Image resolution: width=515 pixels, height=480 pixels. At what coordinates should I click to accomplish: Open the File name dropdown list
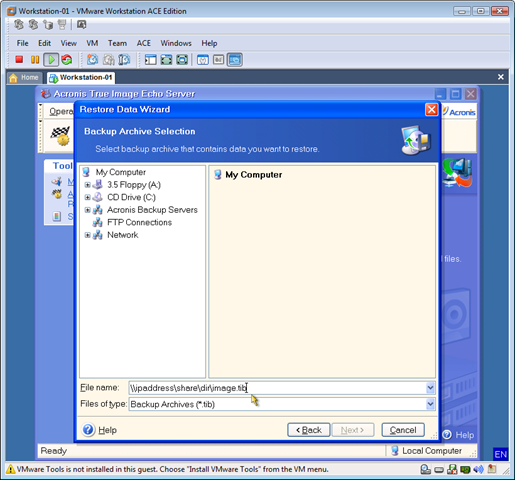tap(430, 388)
